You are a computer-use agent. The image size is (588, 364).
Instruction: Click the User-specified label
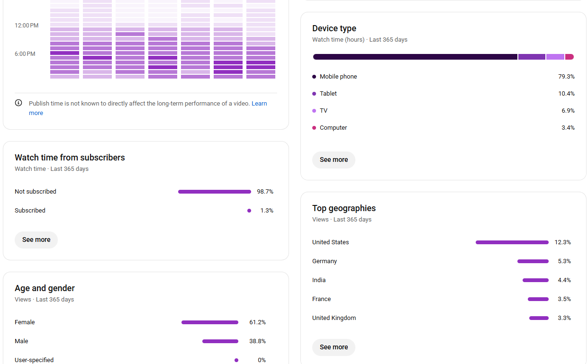click(x=34, y=360)
